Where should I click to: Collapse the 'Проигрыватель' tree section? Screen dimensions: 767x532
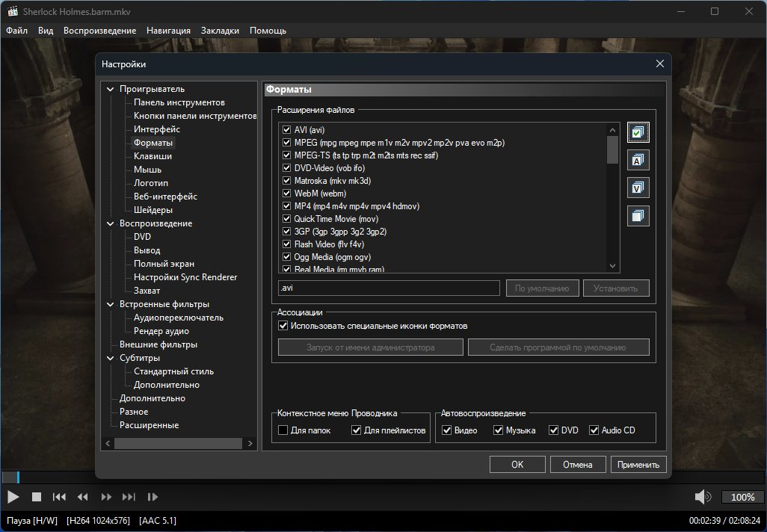click(x=111, y=89)
